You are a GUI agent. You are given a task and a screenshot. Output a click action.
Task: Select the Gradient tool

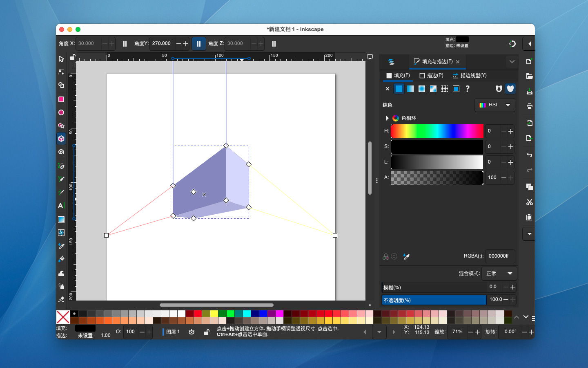[61, 220]
